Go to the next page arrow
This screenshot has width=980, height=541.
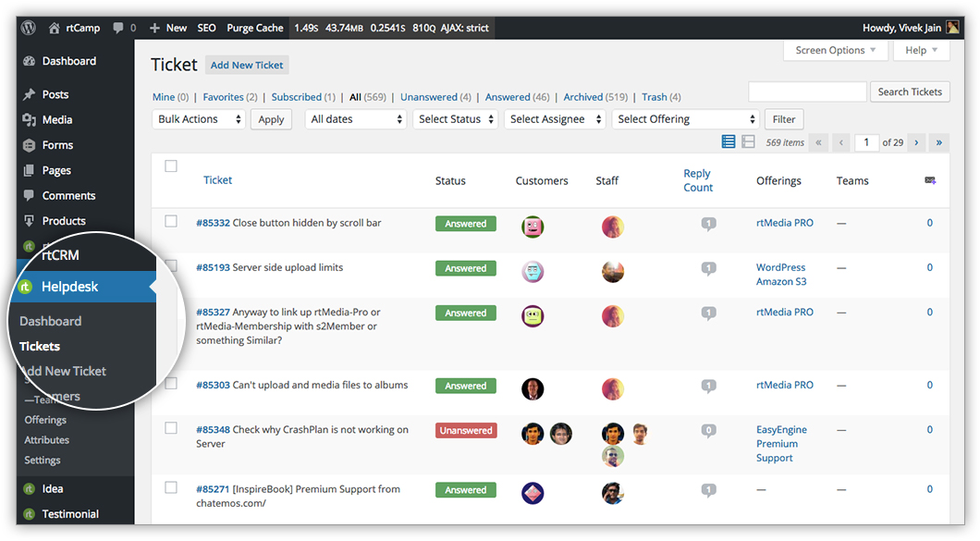(x=916, y=142)
